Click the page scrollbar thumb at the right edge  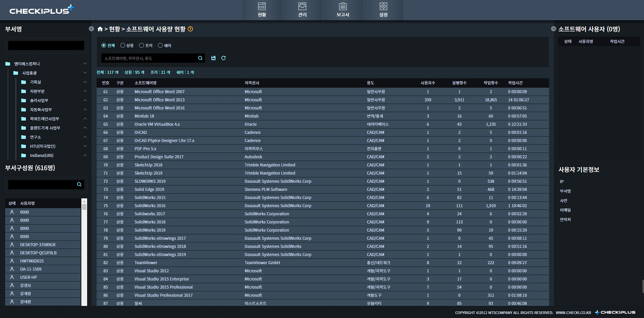point(643,286)
